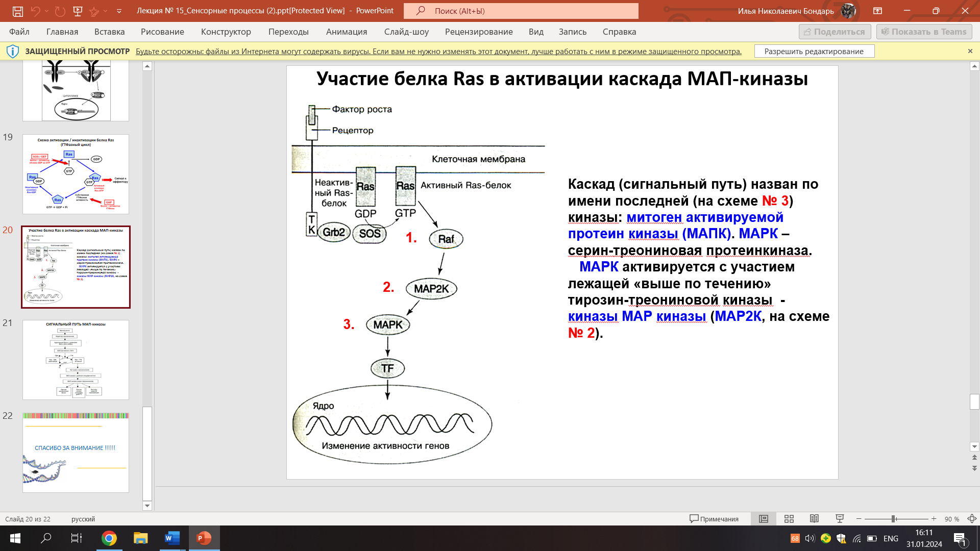Toggle the Примечания notes pane
The image size is (980, 551).
(714, 519)
